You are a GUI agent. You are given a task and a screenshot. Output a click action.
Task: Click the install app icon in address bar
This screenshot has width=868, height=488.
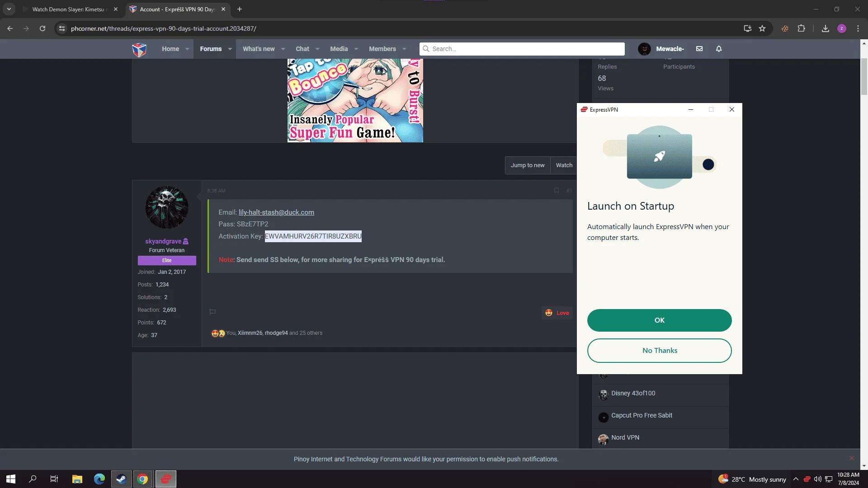coord(747,28)
